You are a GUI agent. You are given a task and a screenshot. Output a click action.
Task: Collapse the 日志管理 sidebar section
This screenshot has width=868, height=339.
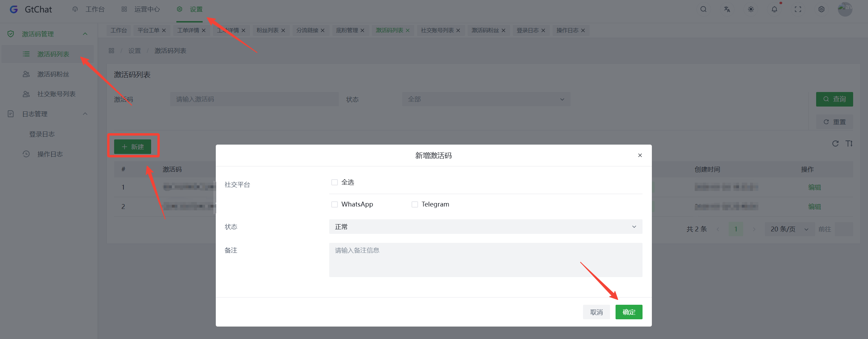85,114
